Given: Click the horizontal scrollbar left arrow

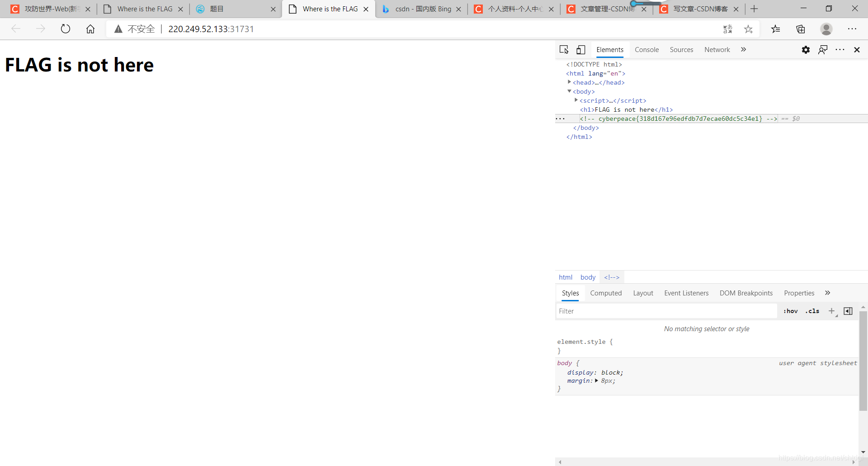Looking at the screenshot, I should click(560, 462).
